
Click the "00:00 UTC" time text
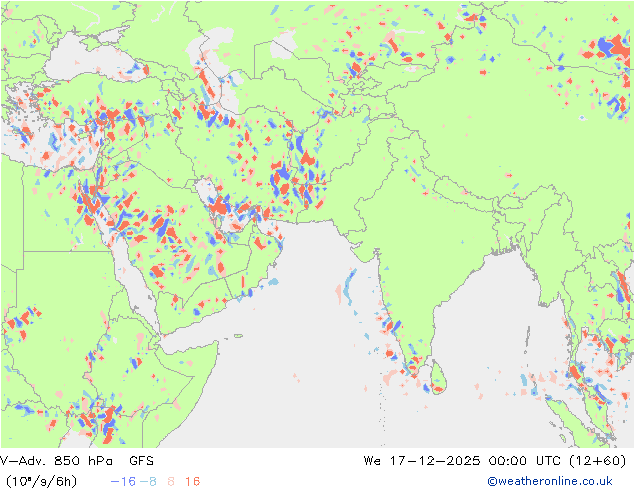coord(524,460)
